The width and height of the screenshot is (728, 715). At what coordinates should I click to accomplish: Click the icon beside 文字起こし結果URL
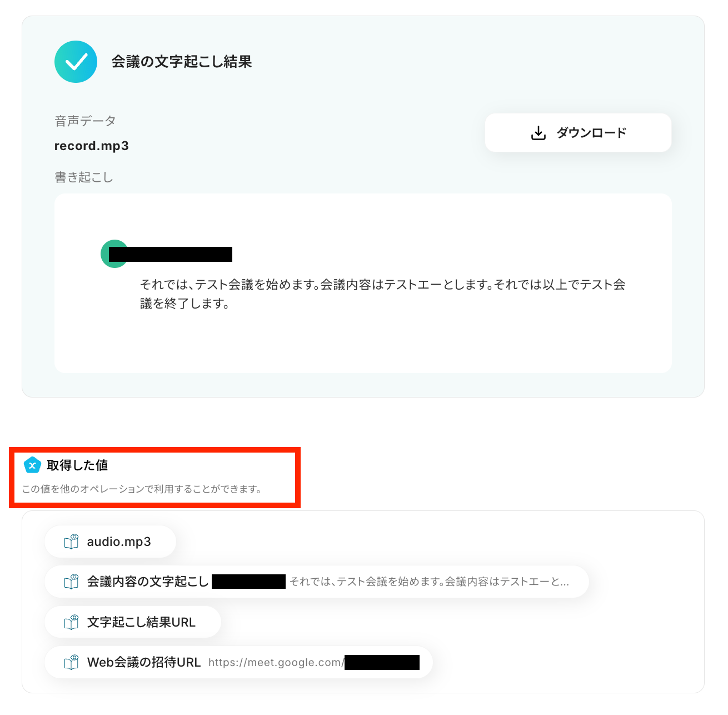click(x=72, y=622)
